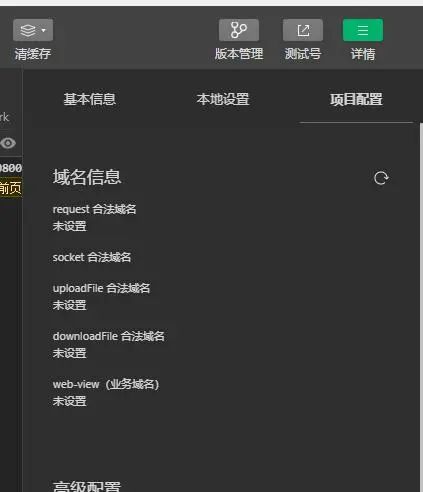Open the 清缓存 dropdown arrow
The height and width of the screenshot is (492, 423).
(x=44, y=30)
